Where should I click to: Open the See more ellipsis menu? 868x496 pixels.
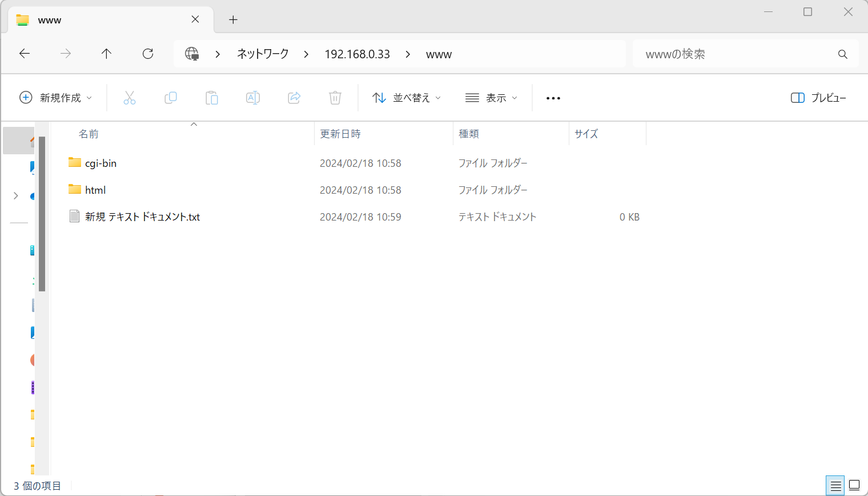[x=553, y=98]
